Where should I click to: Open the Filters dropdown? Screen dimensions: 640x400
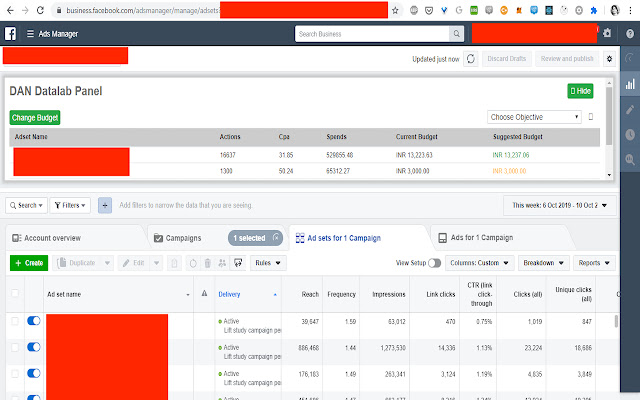(70, 205)
